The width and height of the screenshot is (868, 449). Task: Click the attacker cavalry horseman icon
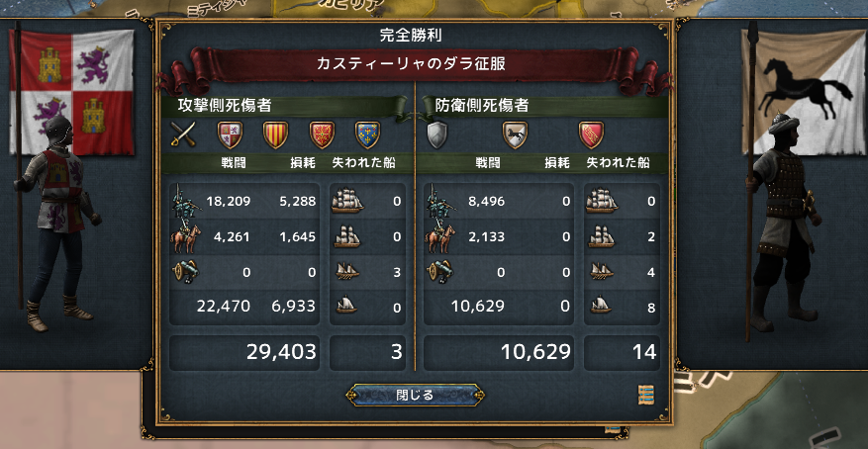pos(186,236)
